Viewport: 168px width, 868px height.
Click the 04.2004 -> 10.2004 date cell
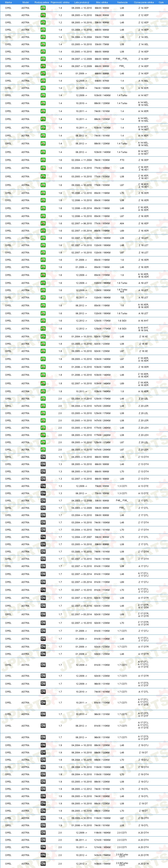[x=81, y=37]
